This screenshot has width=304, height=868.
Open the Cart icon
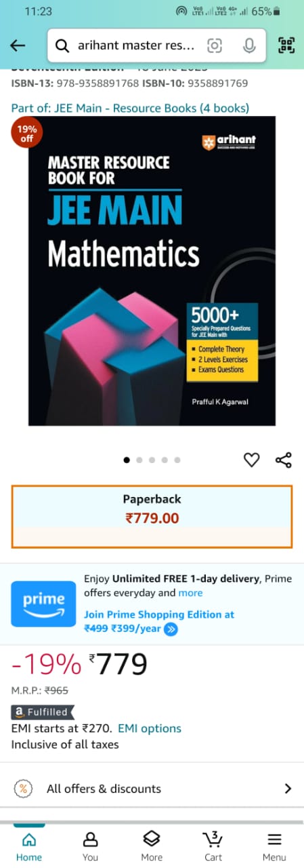click(x=213, y=845)
